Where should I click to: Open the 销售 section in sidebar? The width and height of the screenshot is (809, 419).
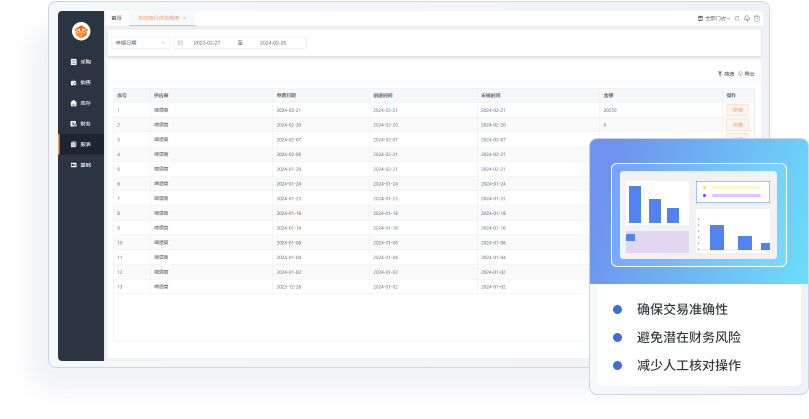pos(81,83)
